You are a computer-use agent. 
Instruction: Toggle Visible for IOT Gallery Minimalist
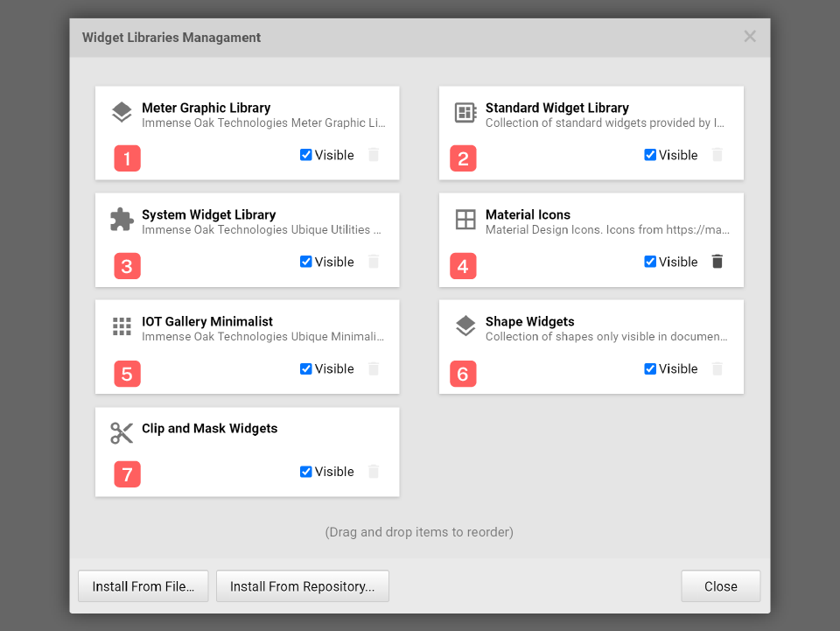(306, 368)
